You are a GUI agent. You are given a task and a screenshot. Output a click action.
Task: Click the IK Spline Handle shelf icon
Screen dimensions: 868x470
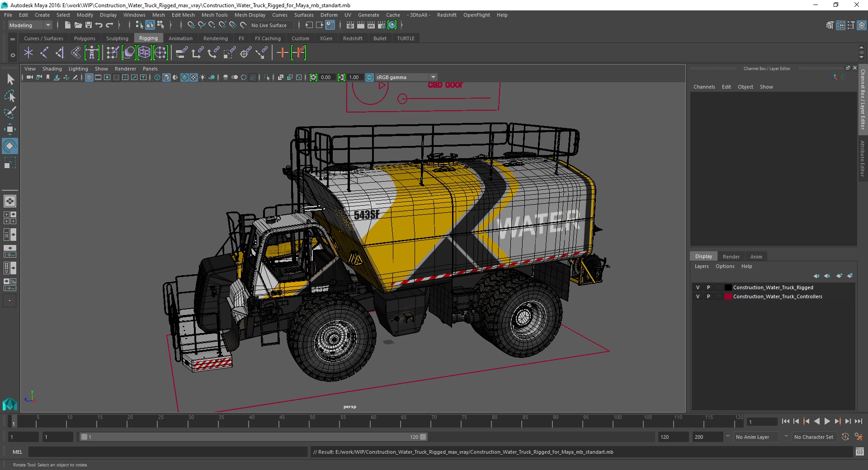pos(76,53)
